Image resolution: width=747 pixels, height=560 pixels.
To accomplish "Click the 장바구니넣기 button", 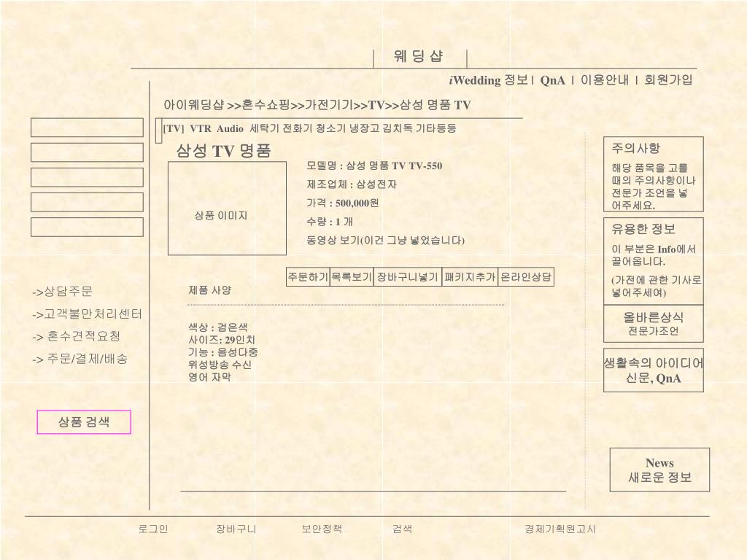I will [408, 277].
